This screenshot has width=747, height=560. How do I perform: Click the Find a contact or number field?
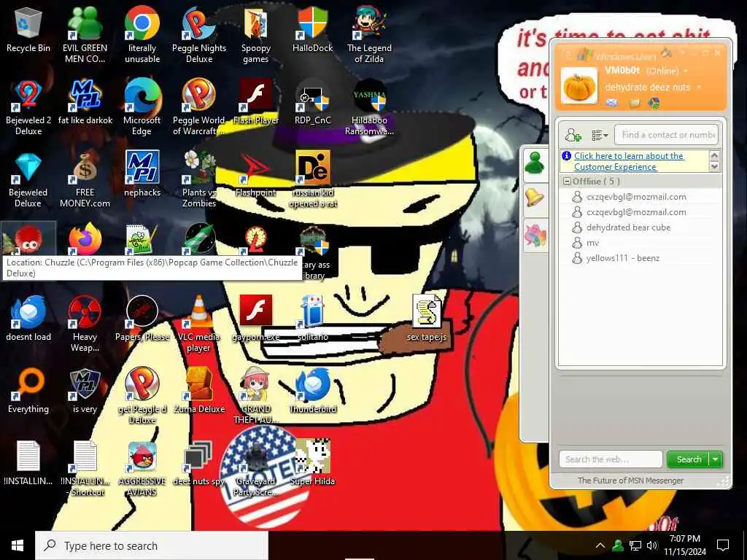(667, 135)
